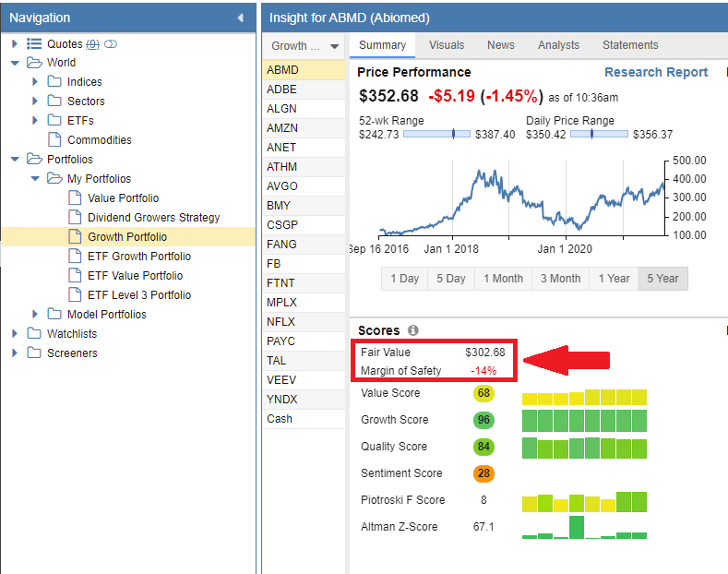
Task: Click the Screeners folder icon
Action: pyautogui.click(x=34, y=353)
